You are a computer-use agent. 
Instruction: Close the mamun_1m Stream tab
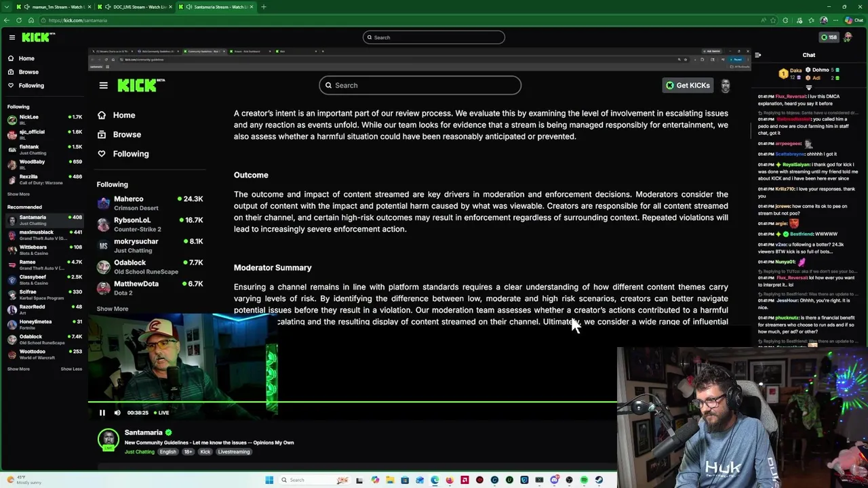tap(89, 7)
